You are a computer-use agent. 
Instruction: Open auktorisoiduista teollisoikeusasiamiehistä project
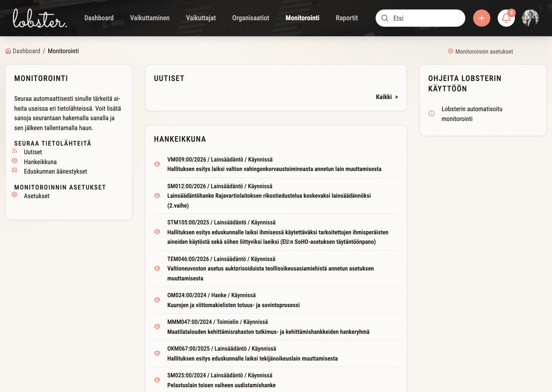270,274
